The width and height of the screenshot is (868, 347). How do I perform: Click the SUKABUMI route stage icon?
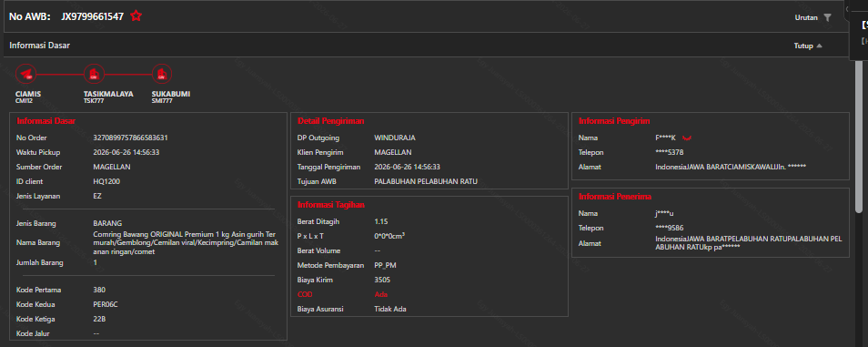[162, 74]
